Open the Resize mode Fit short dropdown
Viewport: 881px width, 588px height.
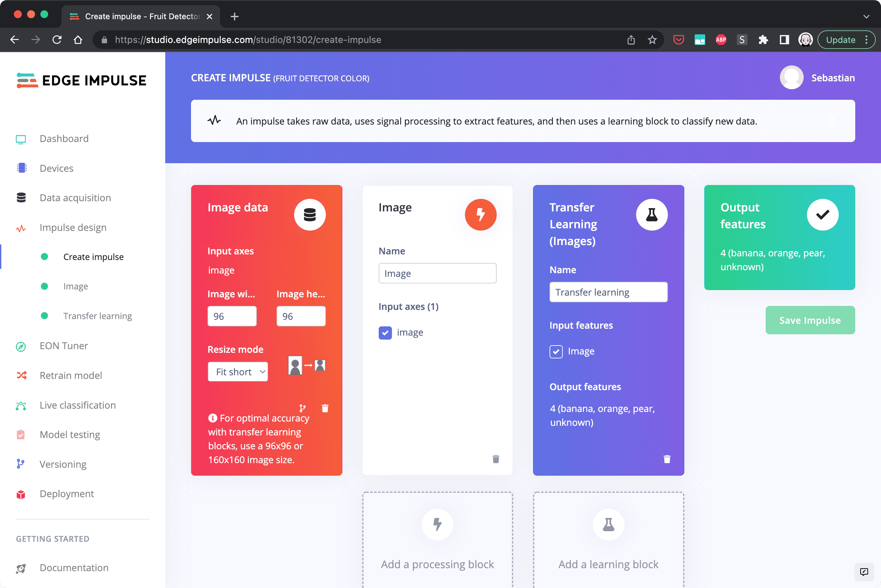click(238, 372)
